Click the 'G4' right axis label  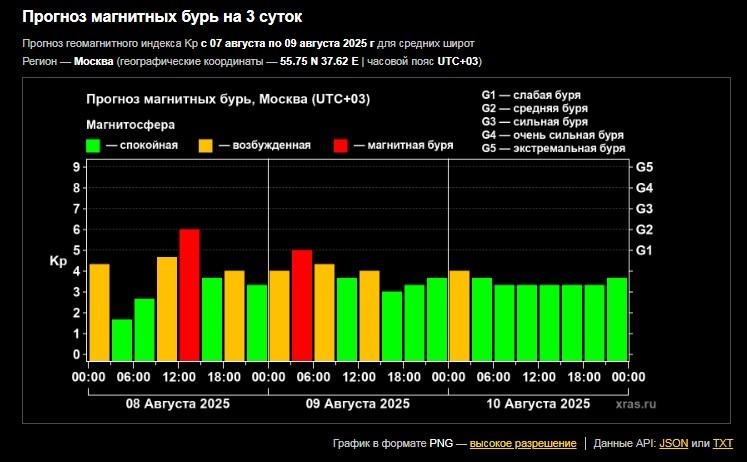[x=644, y=188]
